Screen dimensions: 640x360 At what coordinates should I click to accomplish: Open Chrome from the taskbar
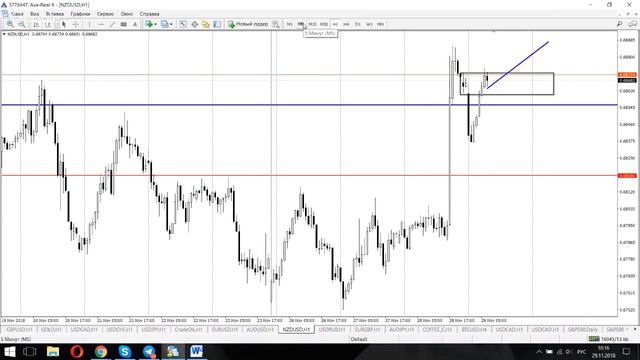pyautogui.click(x=101, y=351)
